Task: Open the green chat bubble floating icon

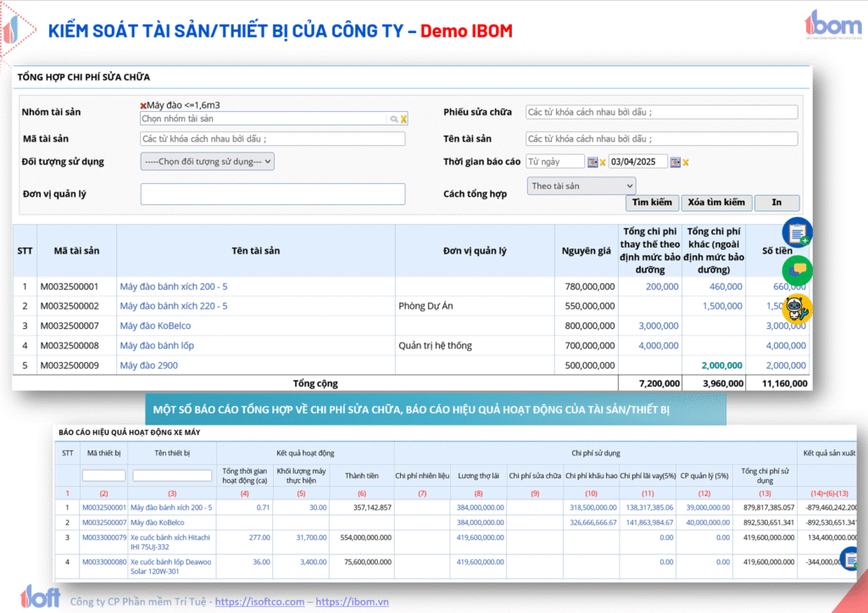Action: (797, 270)
